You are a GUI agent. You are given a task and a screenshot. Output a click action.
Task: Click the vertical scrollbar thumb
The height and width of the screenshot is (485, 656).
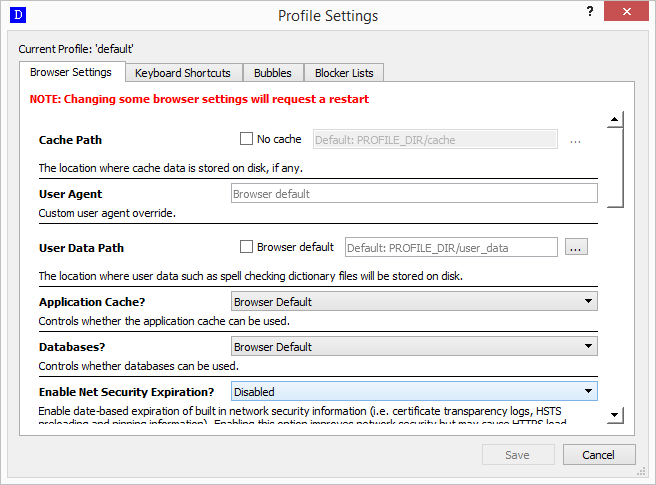615,168
